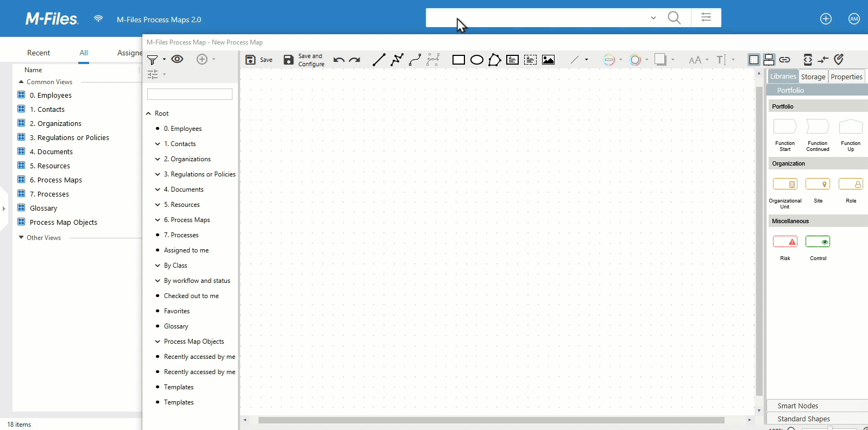Collapse the Root tree node
The width and height of the screenshot is (868, 430).
point(148,113)
